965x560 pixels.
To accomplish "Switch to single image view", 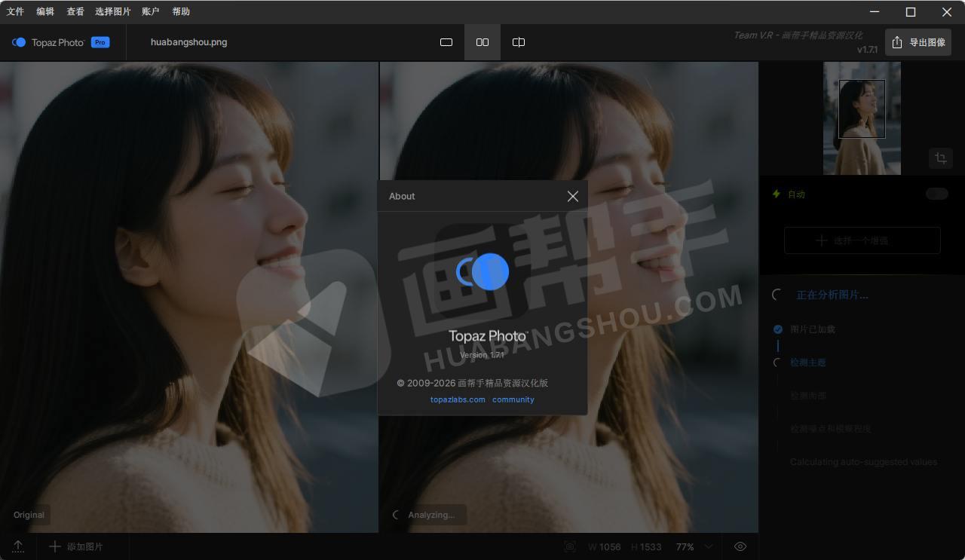I will coord(446,42).
